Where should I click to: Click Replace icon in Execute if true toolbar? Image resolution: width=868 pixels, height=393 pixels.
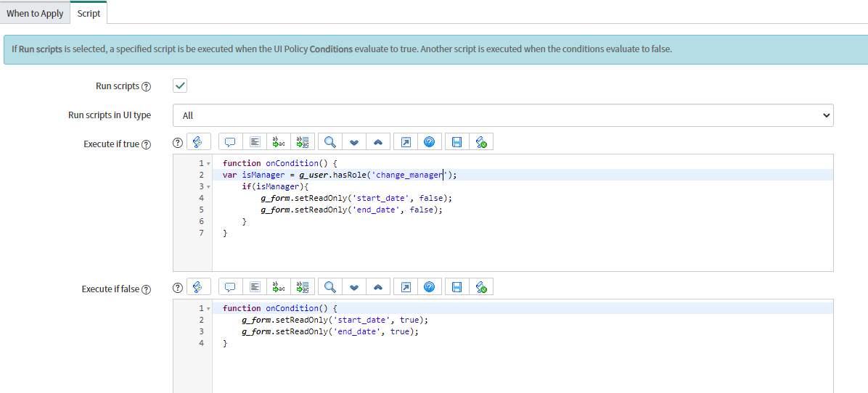coord(279,142)
